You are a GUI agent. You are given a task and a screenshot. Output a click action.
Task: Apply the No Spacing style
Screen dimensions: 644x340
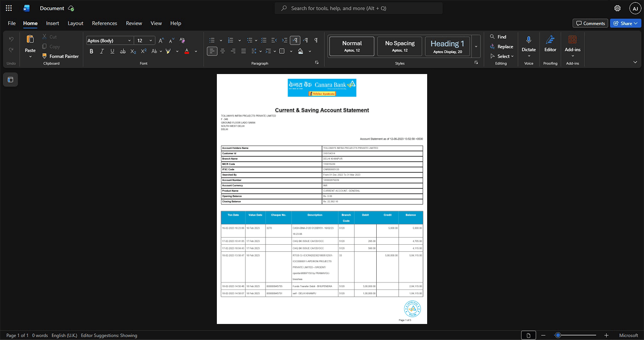(400, 46)
